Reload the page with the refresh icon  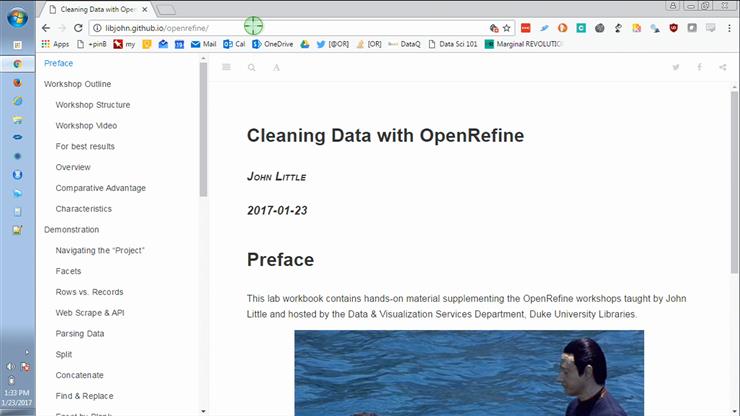[x=78, y=28]
